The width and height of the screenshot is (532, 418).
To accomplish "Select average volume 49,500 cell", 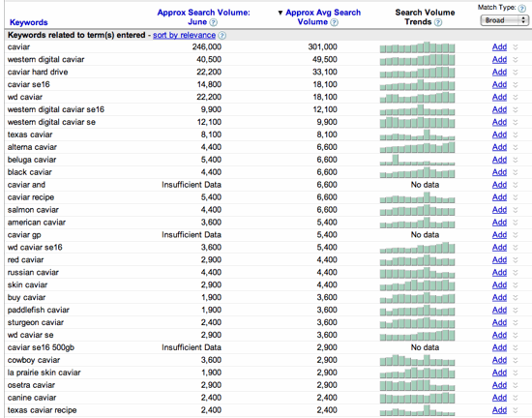I will (x=325, y=59).
